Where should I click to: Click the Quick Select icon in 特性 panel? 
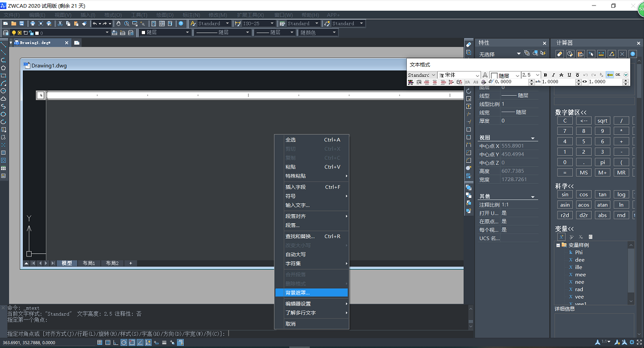pos(543,53)
